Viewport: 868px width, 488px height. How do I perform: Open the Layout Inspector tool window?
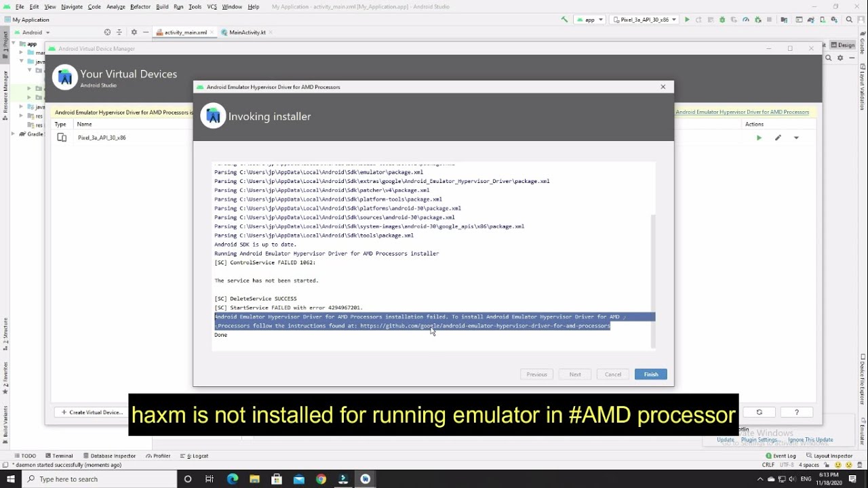(829, 455)
